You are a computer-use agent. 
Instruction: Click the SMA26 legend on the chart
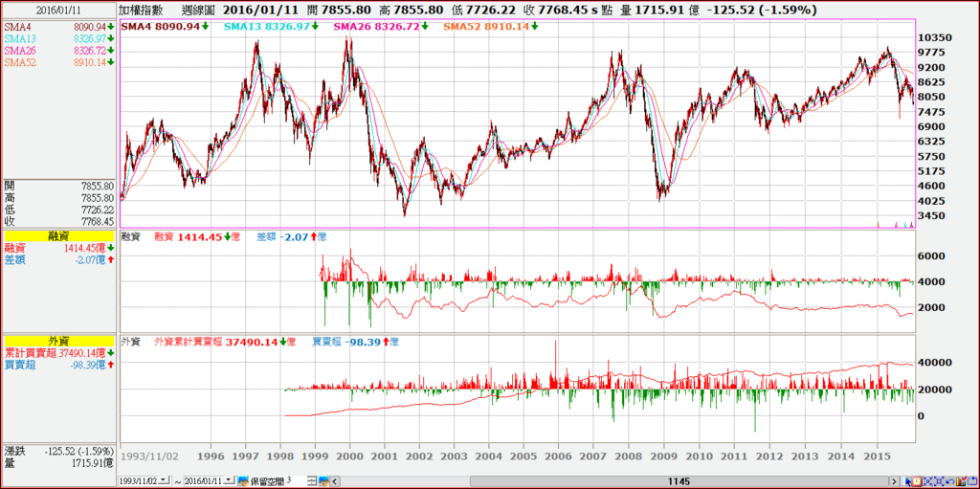(381, 26)
